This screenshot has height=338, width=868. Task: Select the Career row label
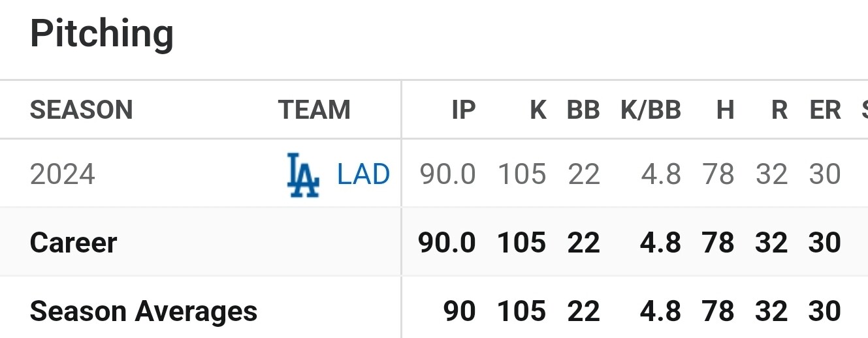tap(74, 243)
